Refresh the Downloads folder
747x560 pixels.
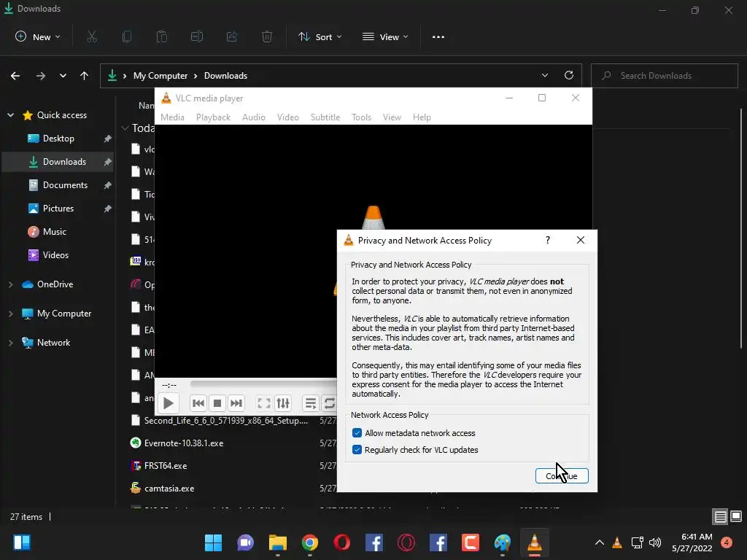(569, 75)
